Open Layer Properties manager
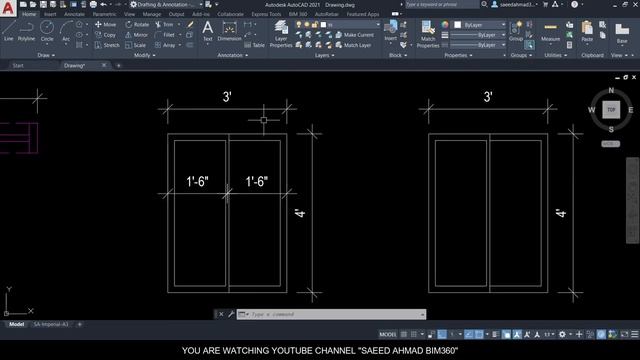Image resolution: width=640 pixels, height=360 pixels. tap(281, 34)
